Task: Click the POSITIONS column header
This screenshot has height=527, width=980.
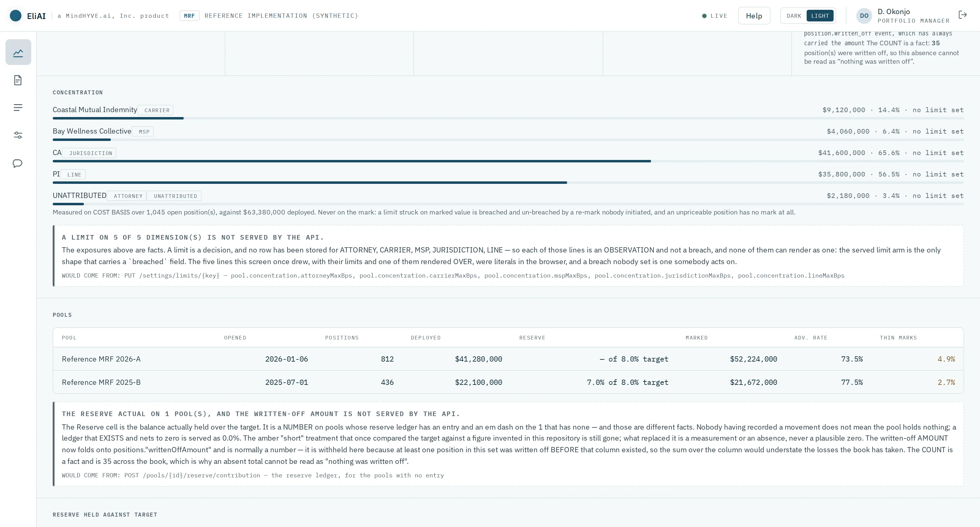Action: [x=342, y=338]
